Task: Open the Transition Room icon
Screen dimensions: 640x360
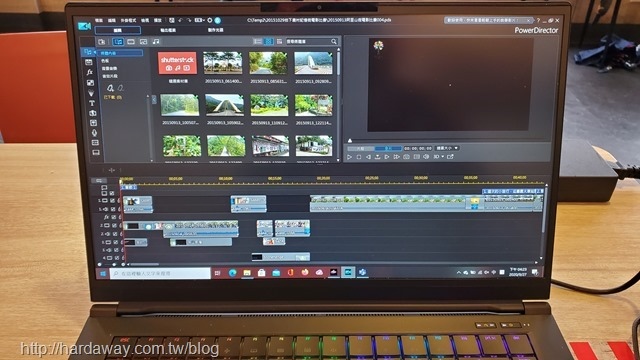Action: pos(93,113)
